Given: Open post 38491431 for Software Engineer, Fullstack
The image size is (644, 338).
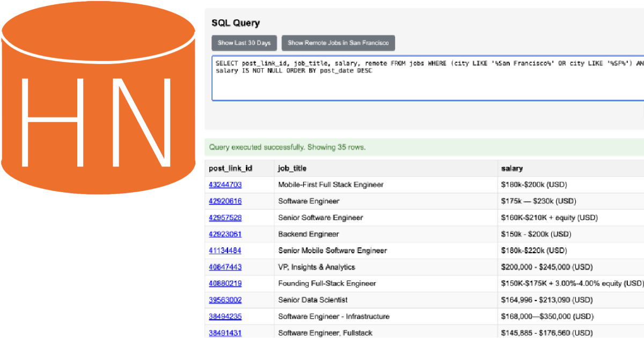Looking at the screenshot, I should click(225, 333).
